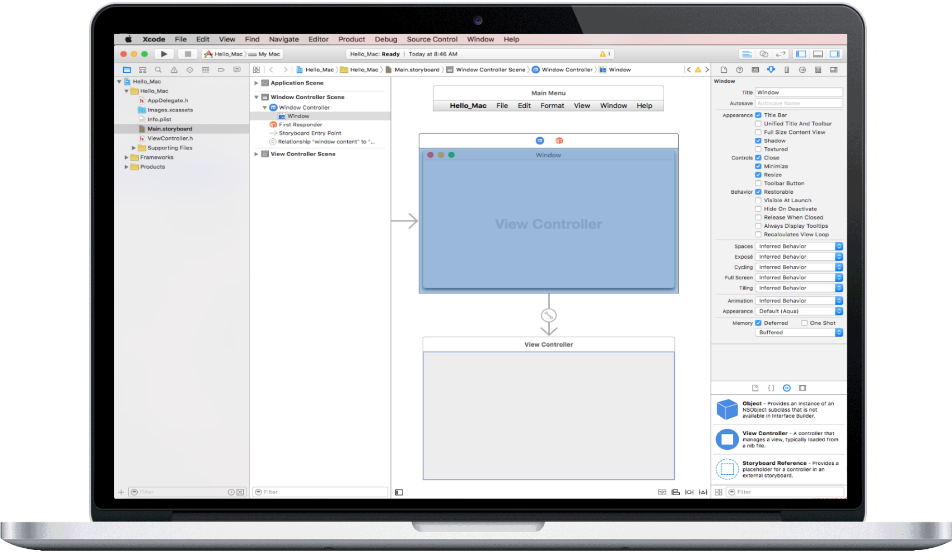Stop the running scheme with the stop button
This screenshot has height=560, width=952.
pyautogui.click(x=188, y=54)
